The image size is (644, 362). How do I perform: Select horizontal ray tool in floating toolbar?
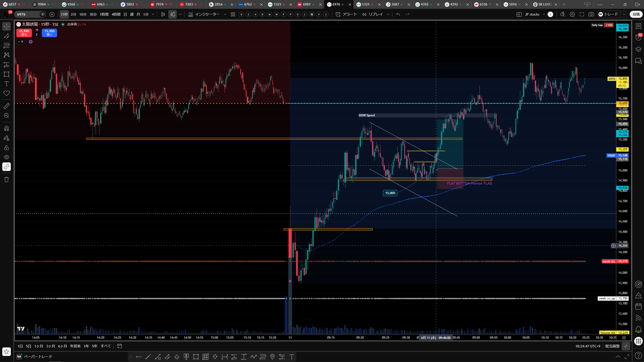pyautogui.click(x=139, y=357)
